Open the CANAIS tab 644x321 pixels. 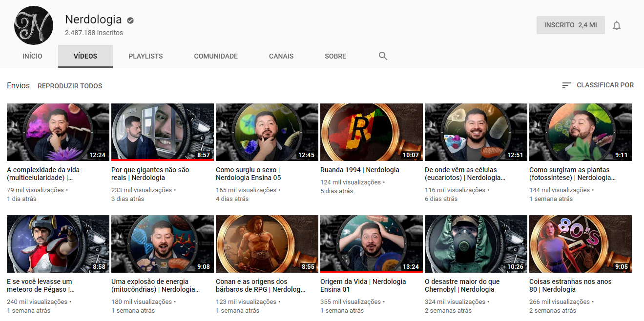tap(281, 56)
